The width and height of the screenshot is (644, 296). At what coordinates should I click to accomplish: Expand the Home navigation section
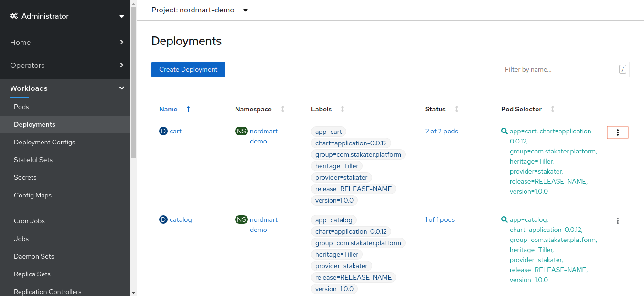point(65,43)
